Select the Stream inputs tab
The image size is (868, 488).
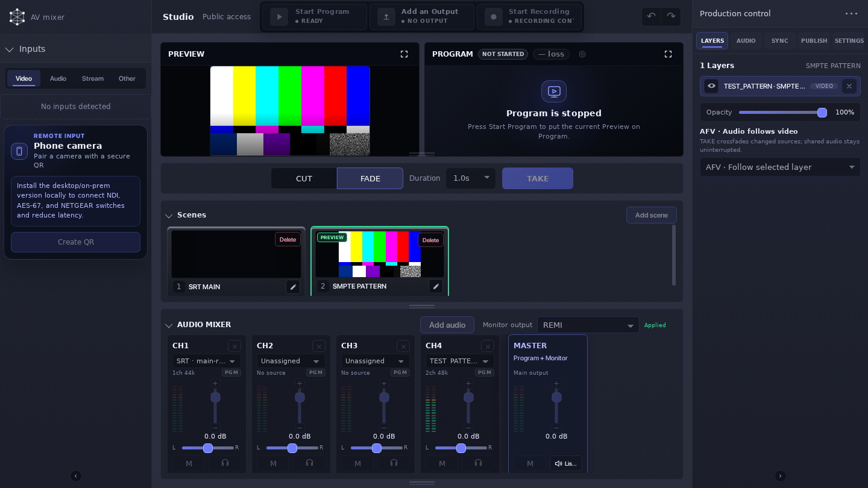93,78
